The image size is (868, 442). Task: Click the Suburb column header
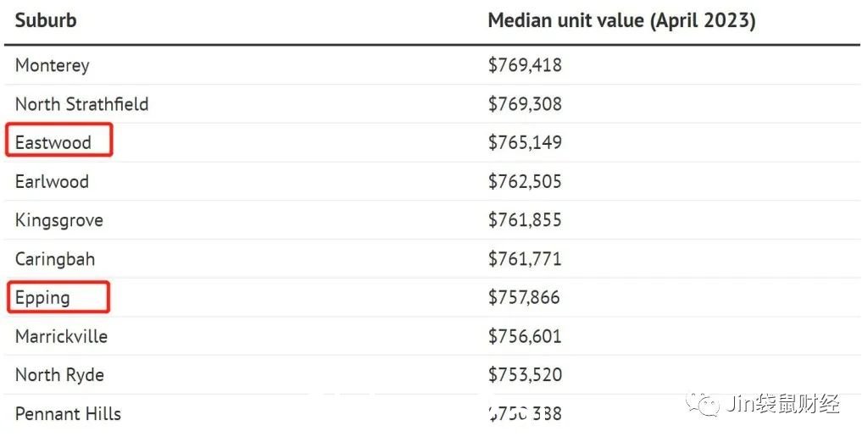coord(46,20)
